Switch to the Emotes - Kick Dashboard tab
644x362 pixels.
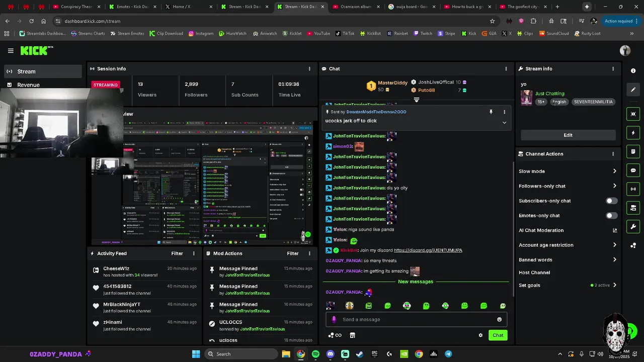(133, 7)
